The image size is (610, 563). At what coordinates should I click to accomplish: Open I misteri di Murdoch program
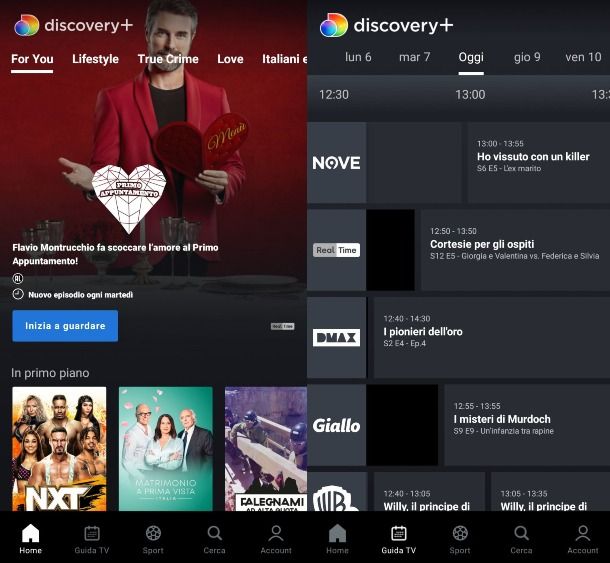527,425
